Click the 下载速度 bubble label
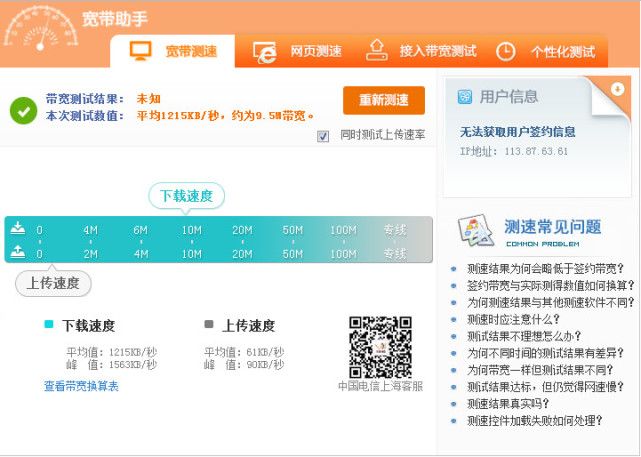This screenshot has width=641, height=457. [x=187, y=196]
